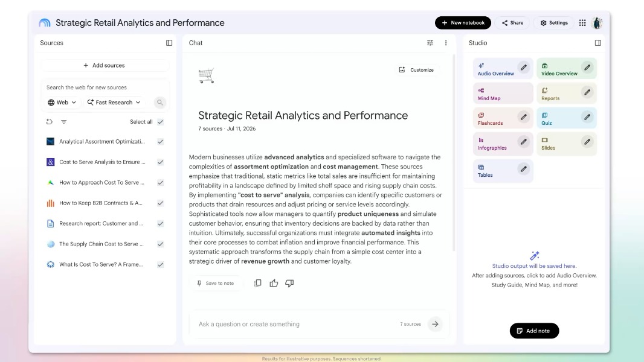
Task: Give the summary a thumbs up
Action: click(x=274, y=284)
